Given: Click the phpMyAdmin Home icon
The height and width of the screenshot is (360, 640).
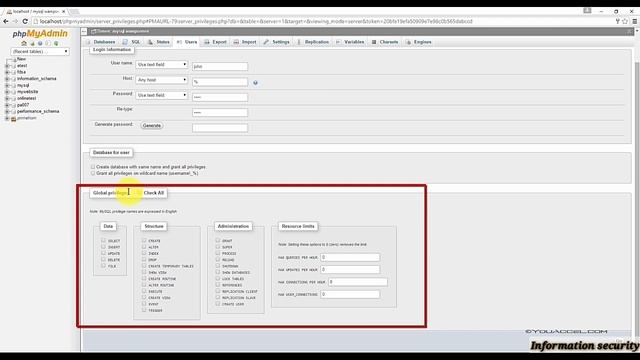Looking at the screenshot, I should pos(24,43).
